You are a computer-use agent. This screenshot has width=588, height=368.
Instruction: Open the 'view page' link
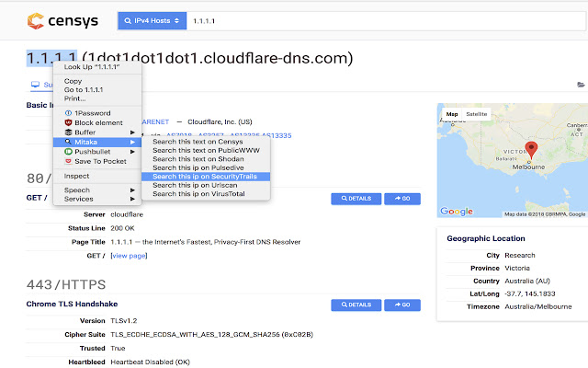pyautogui.click(x=129, y=256)
